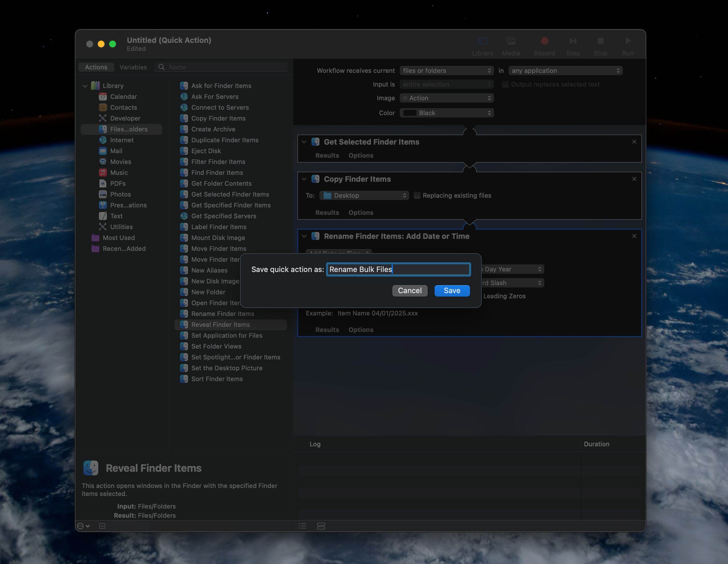Open the 'any application' dropdown
This screenshot has height=564, width=728.
pos(565,71)
